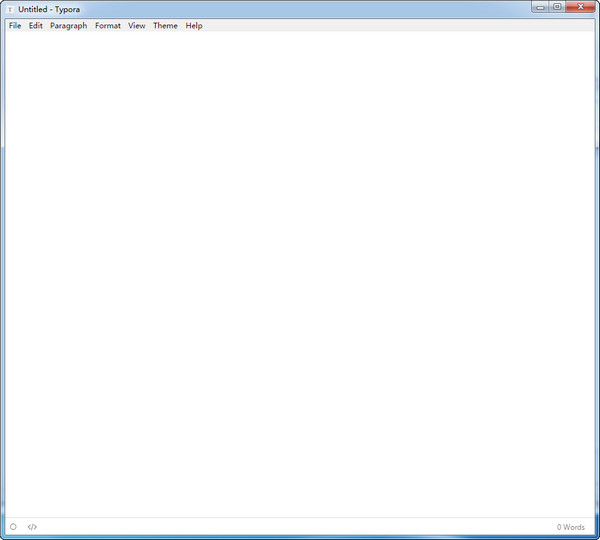Screen dimensions: 600x540
Task: Maximize the Typora window
Action: point(557,7)
